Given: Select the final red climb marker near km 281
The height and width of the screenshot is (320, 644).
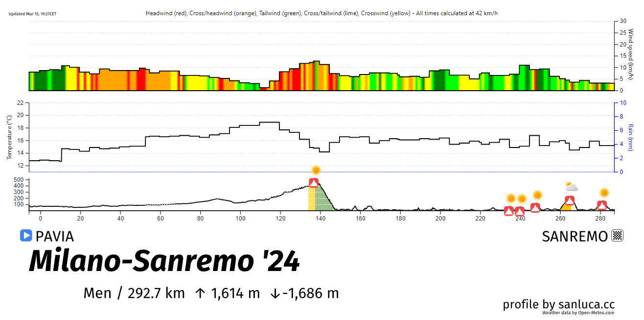Looking at the screenshot, I should point(602,205).
